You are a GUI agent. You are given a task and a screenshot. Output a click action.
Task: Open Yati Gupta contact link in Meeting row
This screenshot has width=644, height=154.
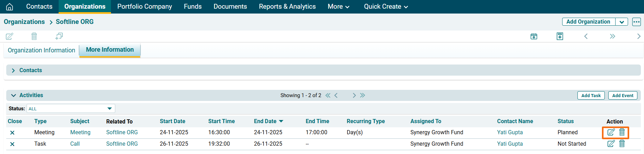click(x=509, y=132)
